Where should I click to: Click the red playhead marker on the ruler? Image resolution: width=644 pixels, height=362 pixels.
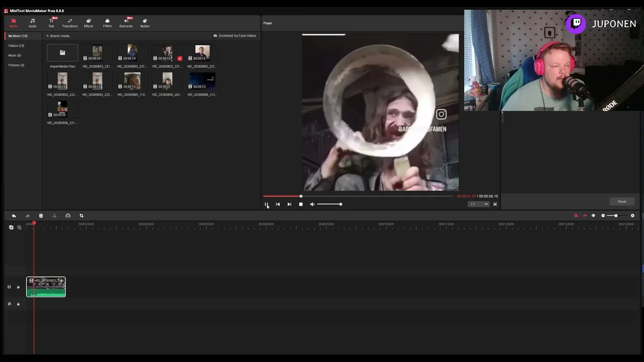(34, 223)
